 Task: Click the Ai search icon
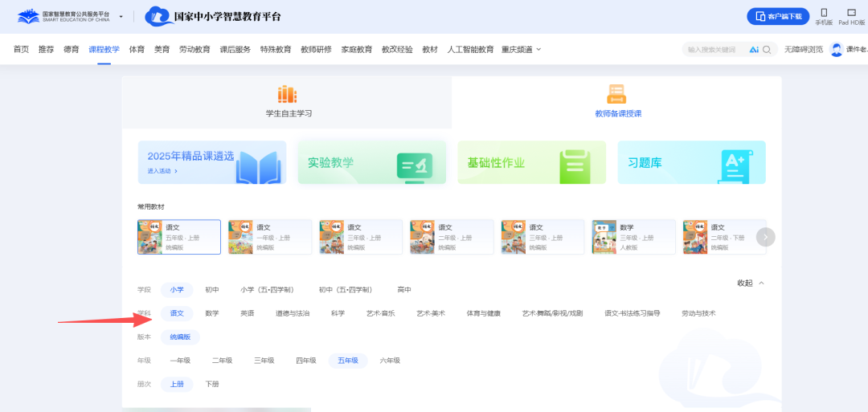754,50
